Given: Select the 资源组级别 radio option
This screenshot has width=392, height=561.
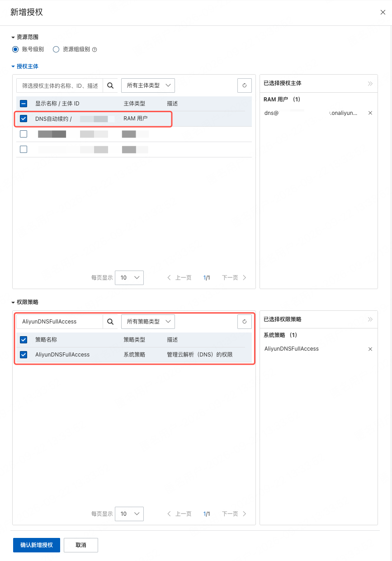Looking at the screenshot, I should [x=56, y=49].
